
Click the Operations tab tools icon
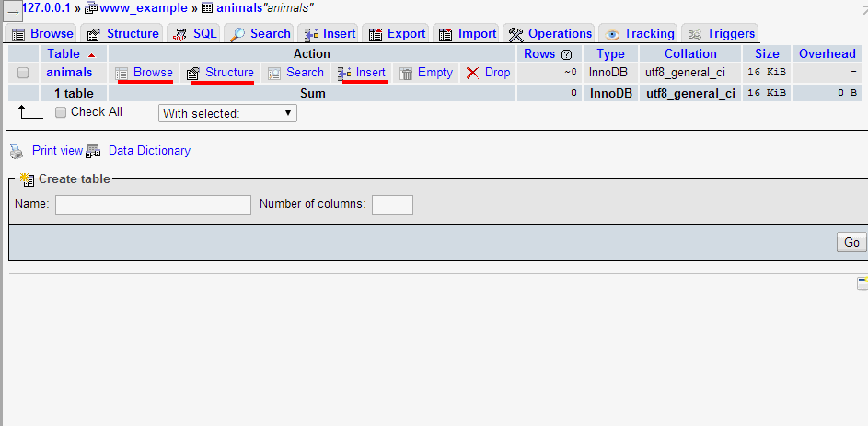click(516, 35)
